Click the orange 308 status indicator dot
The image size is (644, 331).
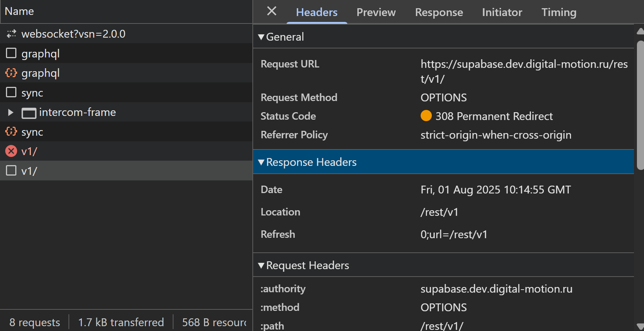426,116
